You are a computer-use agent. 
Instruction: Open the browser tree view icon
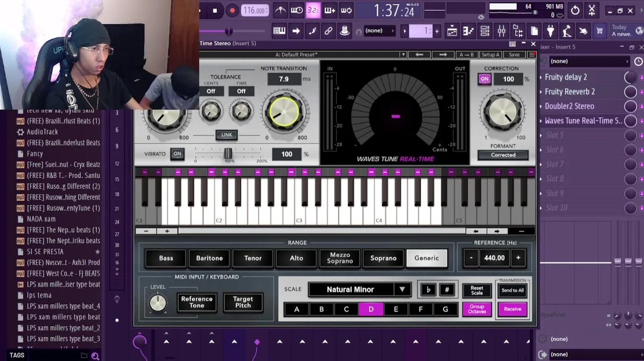tap(518, 31)
